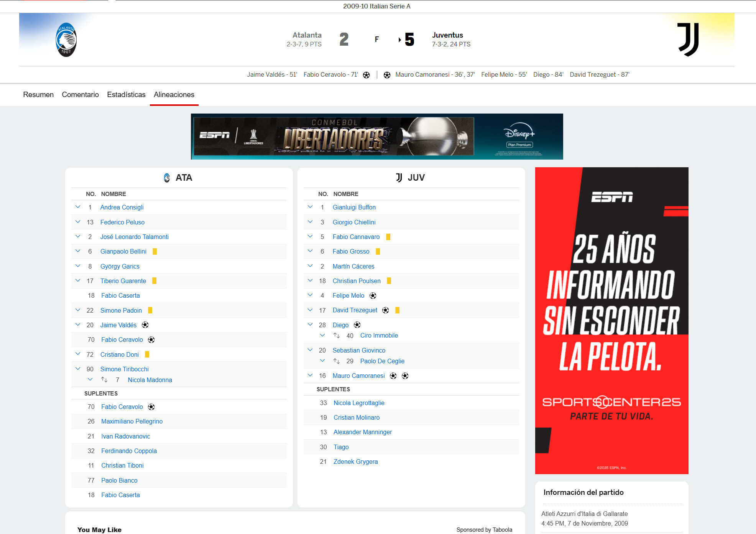
Task: Click the small Juventus icon beside JUV heading
Action: pos(399,178)
